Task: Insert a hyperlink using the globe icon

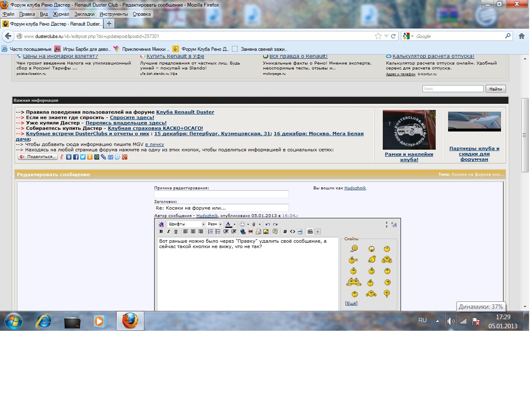Action: pos(243,232)
